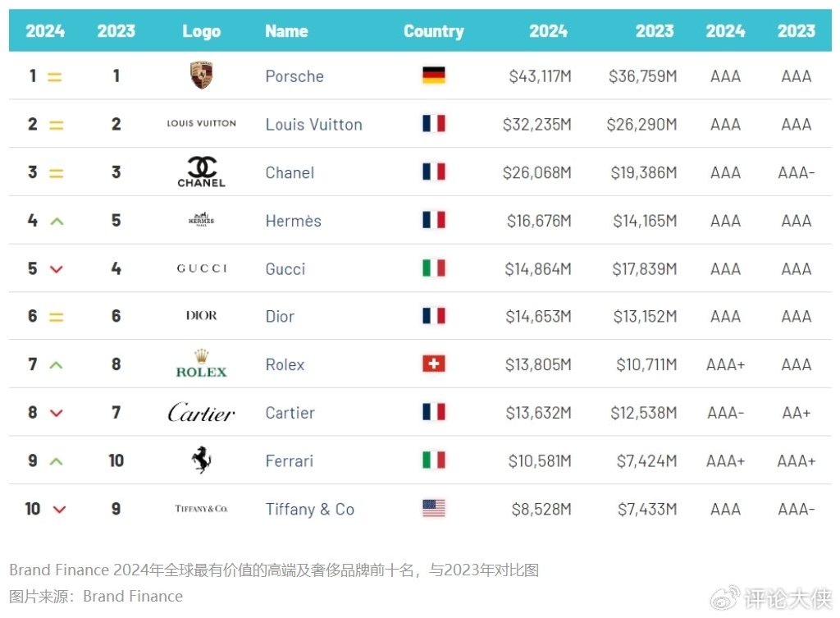Click the Swiss flag in Rolex row
The width and height of the screenshot is (840, 618).
(x=433, y=364)
